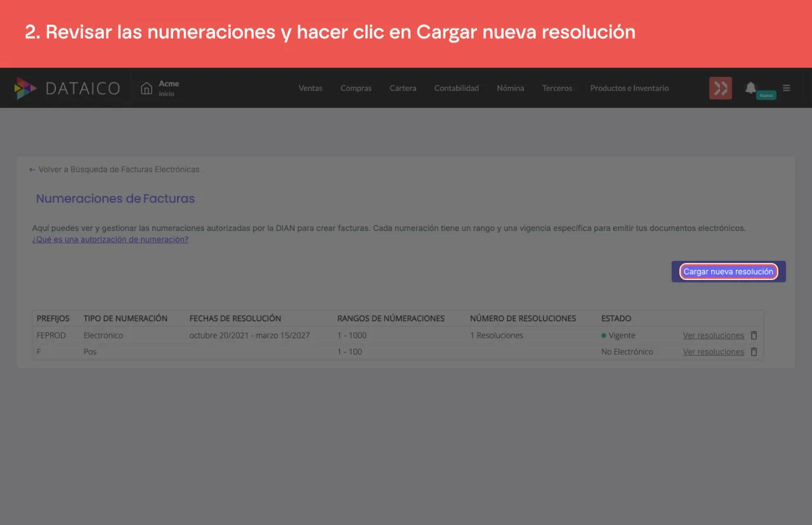The width and height of the screenshot is (812, 525).
Task: Select the FEPROD prefix cell
Action: pyautogui.click(x=51, y=335)
